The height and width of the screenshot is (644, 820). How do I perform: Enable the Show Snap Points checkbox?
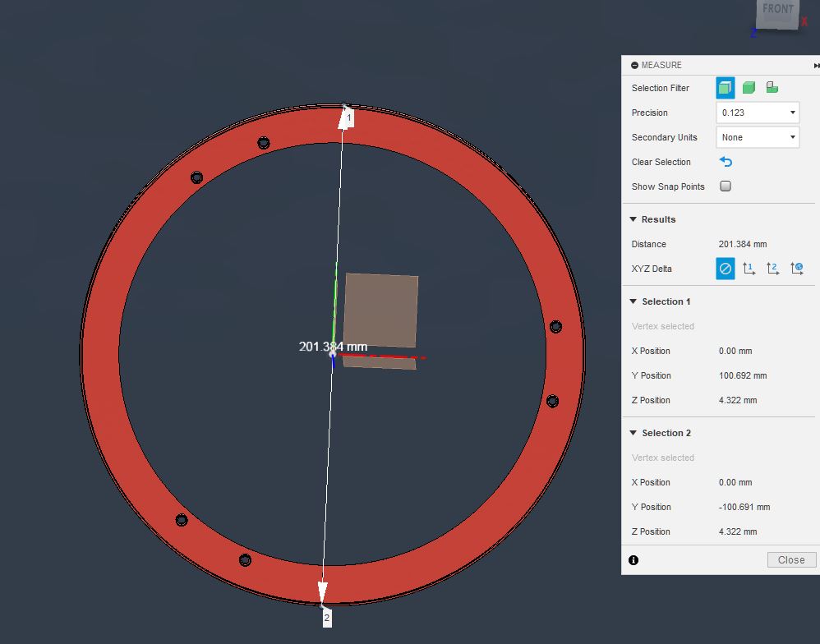(726, 186)
